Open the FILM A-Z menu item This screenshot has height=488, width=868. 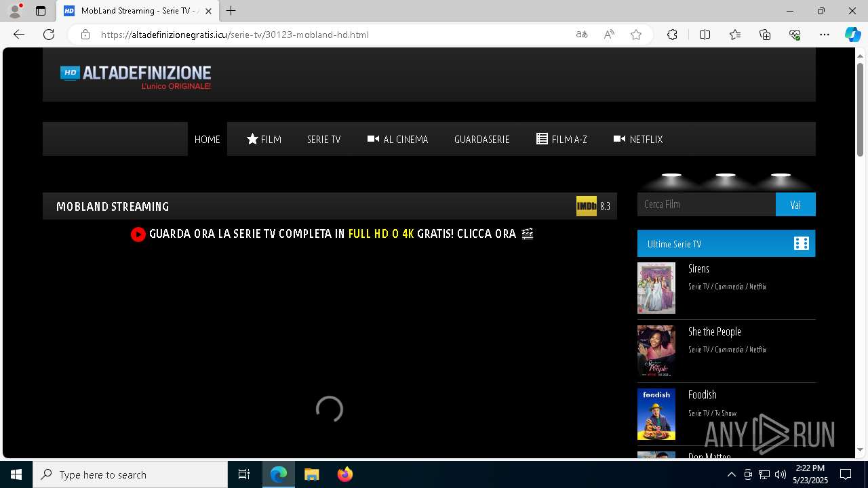point(561,139)
